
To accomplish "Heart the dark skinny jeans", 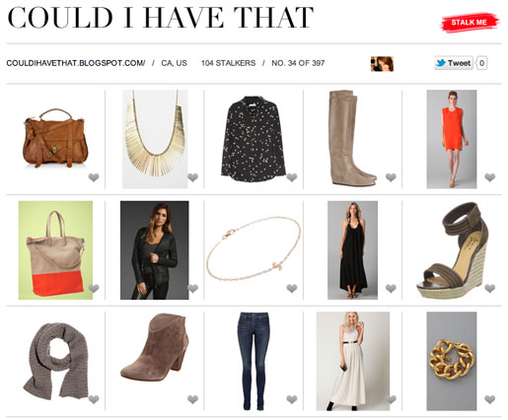I will (292, 399).
